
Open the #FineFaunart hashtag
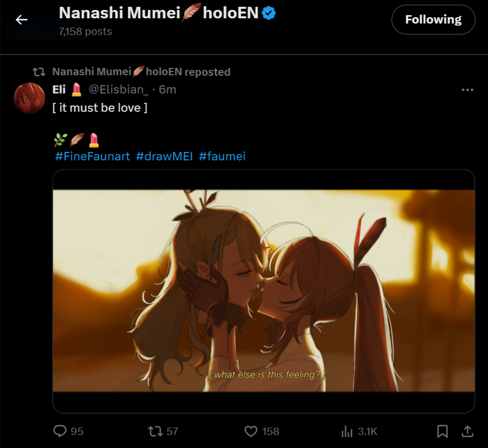click(x=92, y=156)
